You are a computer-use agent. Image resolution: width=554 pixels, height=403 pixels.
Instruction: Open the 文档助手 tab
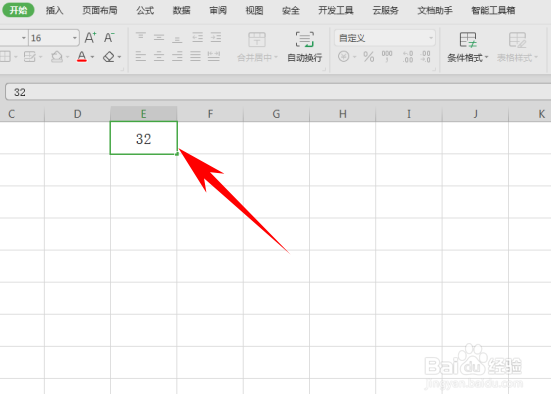tap(435, 10)
